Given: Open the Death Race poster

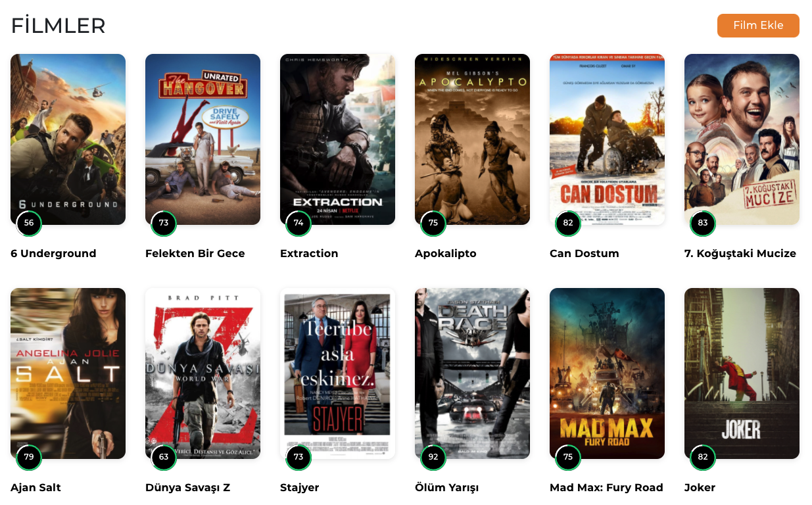Looking at the screenshot, I should coord(472,373).
